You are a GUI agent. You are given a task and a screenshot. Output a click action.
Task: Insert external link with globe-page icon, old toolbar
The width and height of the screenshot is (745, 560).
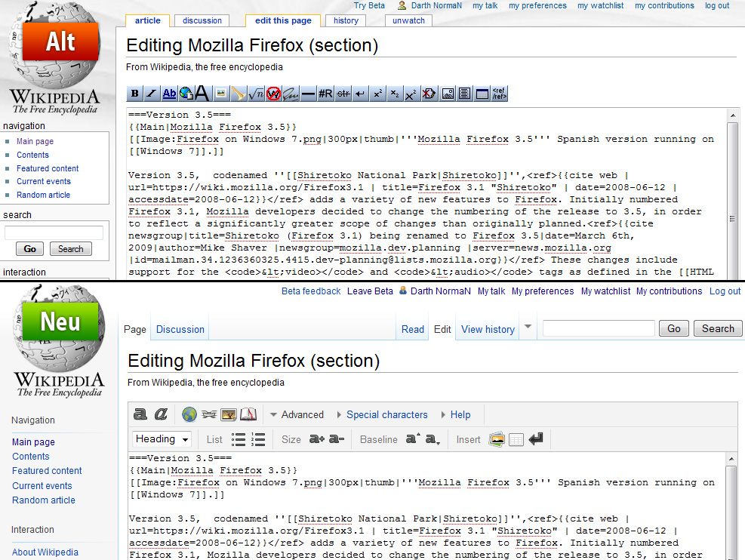click(186, 94)
